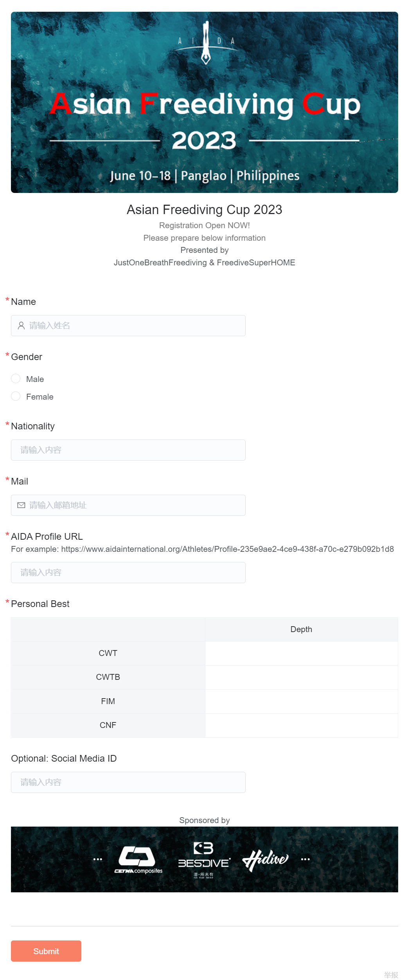Viewport: 406px width, 980px height.
Task: Submit the registration form
Action: click(46, 951)
